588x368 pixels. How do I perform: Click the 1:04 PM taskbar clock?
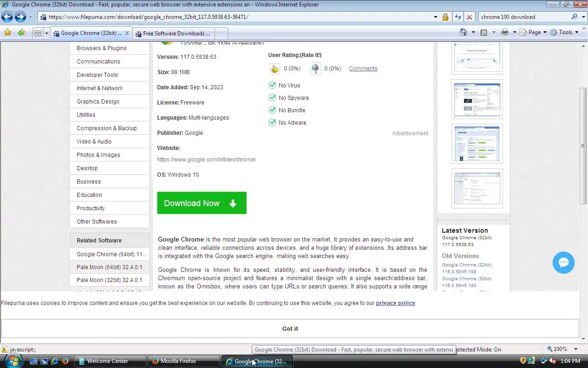[571, 361]
